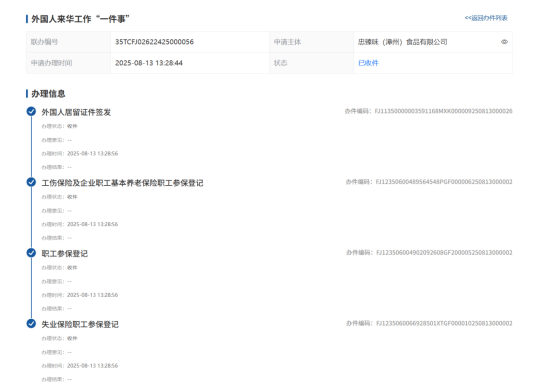The image size is (554, 389).
Task: Go back via 返回办件列表 link
Action: click(x=486, y=18)
